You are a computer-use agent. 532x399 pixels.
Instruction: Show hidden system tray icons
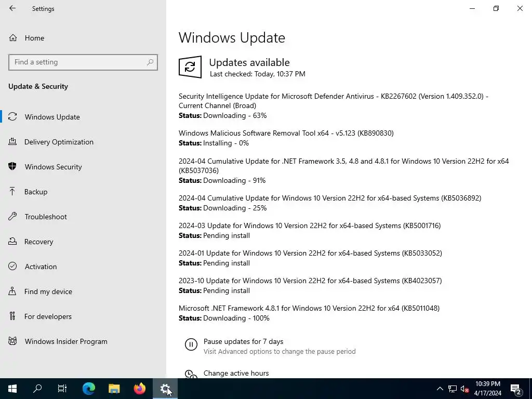(x=440, y=389)
